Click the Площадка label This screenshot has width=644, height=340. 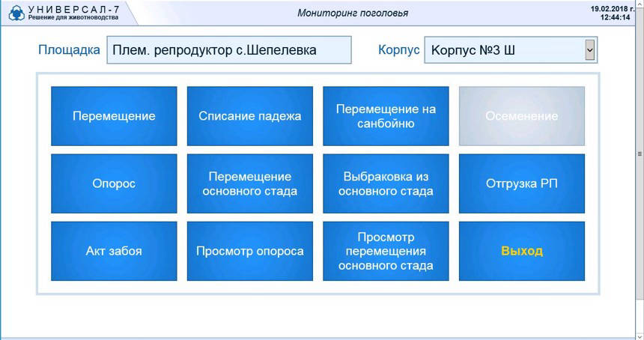click(x=69, y=50)
